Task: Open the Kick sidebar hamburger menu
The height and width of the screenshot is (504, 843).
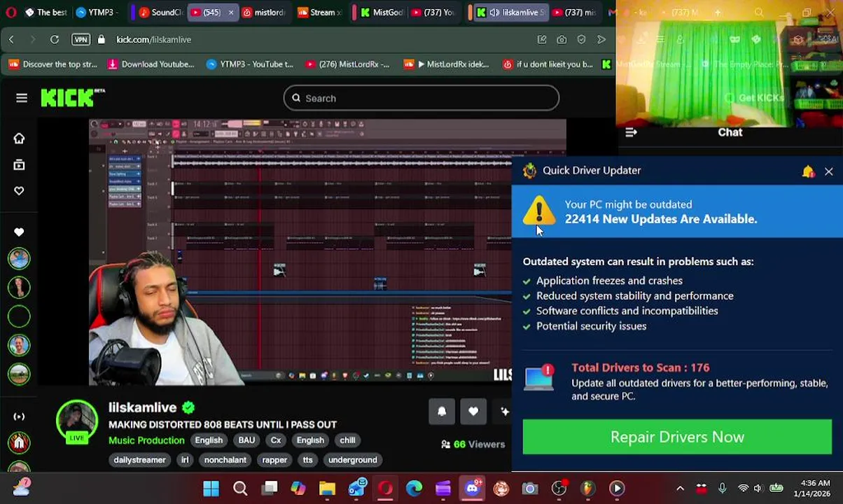Action: coord(22,98)
